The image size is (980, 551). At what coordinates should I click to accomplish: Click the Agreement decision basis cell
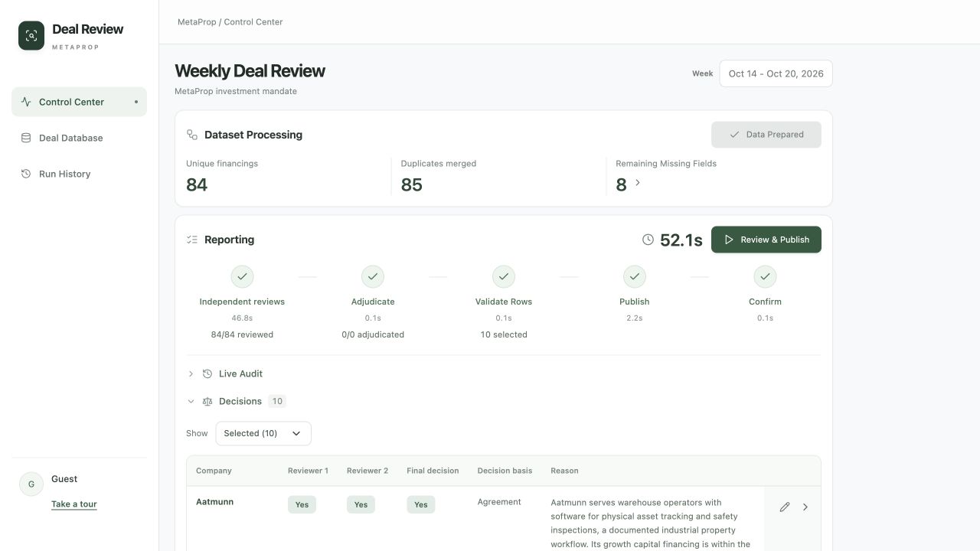(x=499, y=502)
